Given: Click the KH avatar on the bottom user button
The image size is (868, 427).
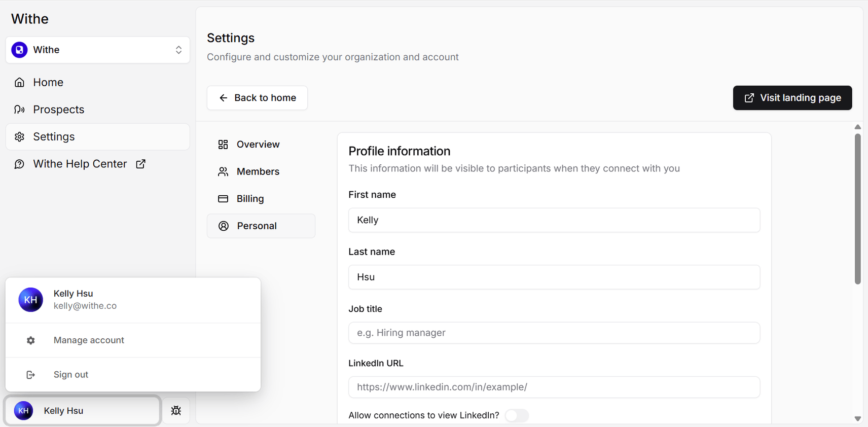Looking at the screenshot, I should pyautogui.click(x=23, y=411).
